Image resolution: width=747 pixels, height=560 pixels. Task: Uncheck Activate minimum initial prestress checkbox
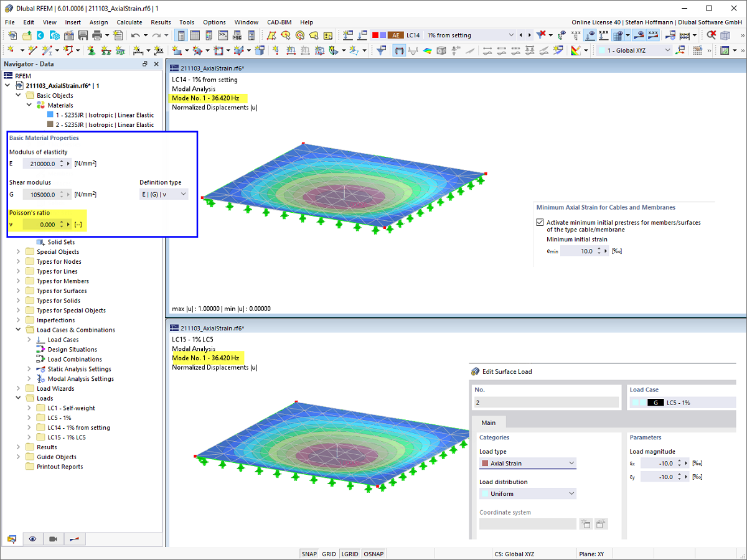click(x=540, y=222)
